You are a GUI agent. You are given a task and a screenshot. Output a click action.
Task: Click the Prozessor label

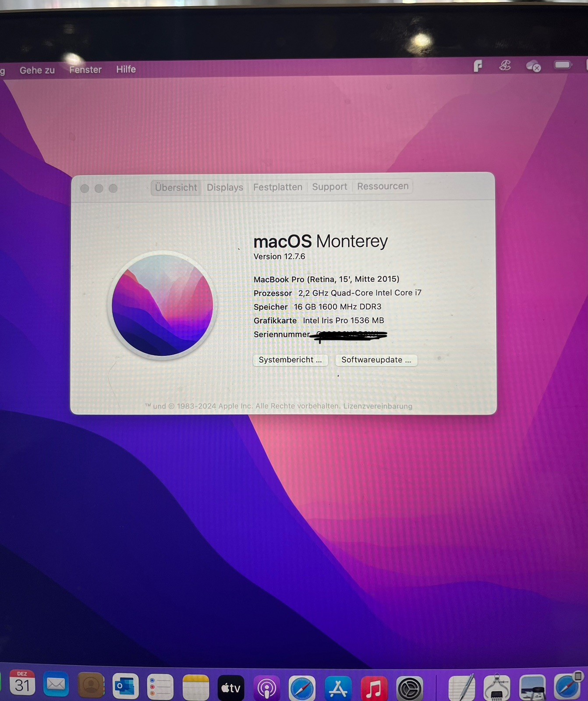(273, 293)
